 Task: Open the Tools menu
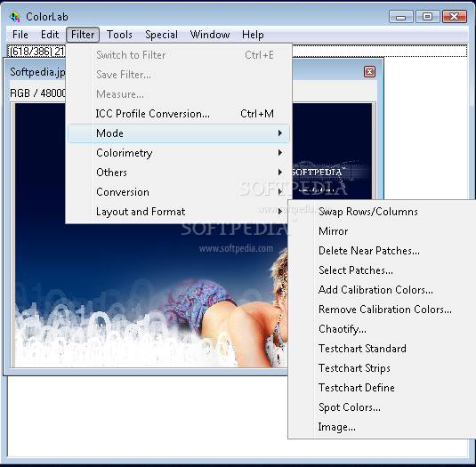(119, 35)
